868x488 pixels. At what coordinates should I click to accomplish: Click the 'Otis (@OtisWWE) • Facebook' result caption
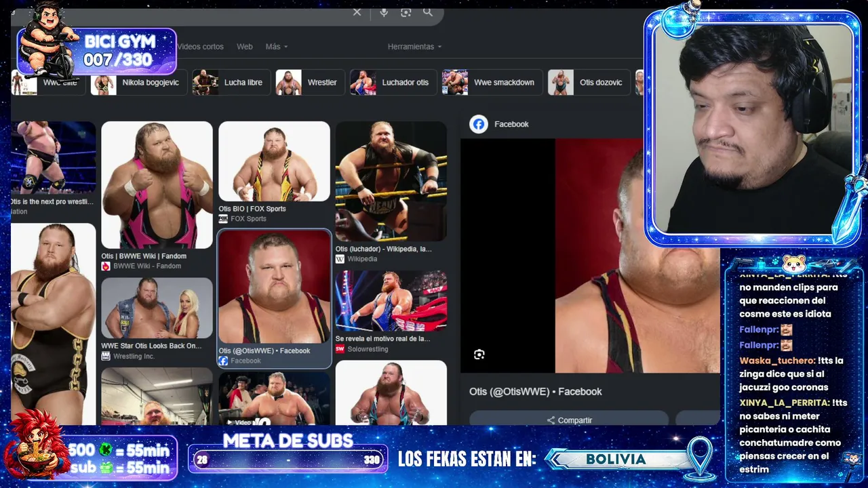click(264, 351)
